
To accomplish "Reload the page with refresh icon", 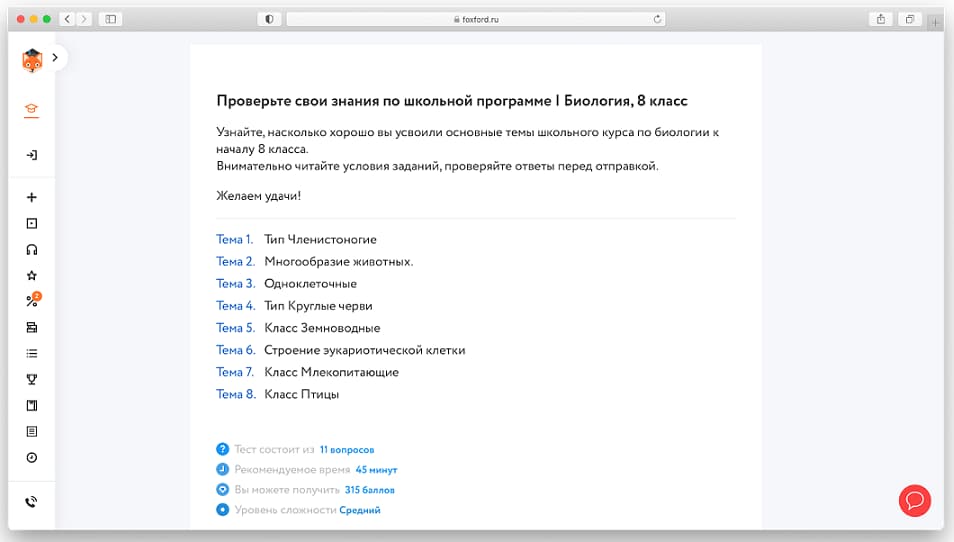I will point(658,19).
